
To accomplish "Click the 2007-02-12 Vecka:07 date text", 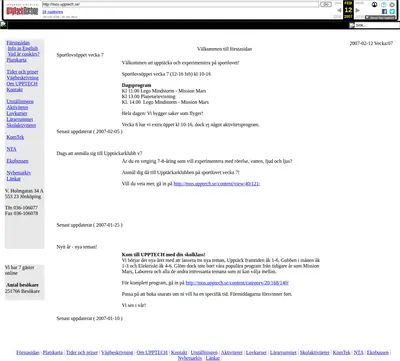I will [x=371, y=43].
